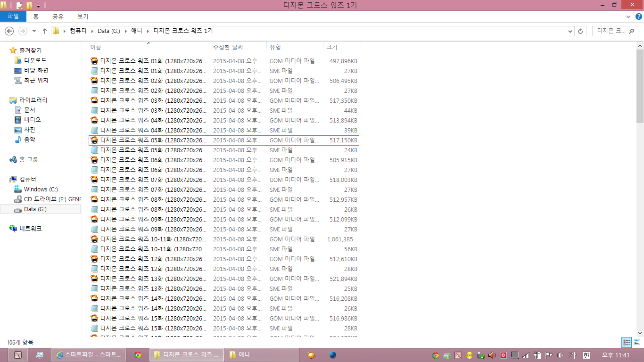Go up one folder level
The width and height of the screenshot is (644, 362).
coord(45,31)
